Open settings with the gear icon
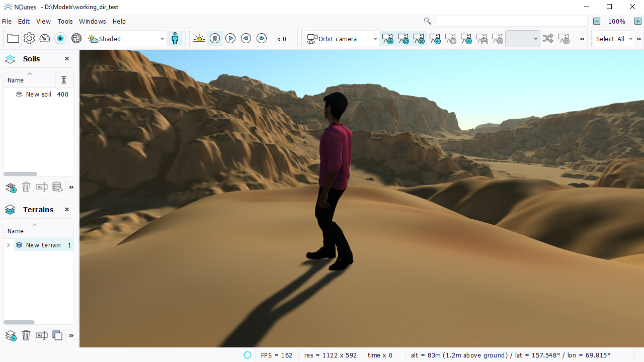The image size is (644, 362). coord(29,39)
